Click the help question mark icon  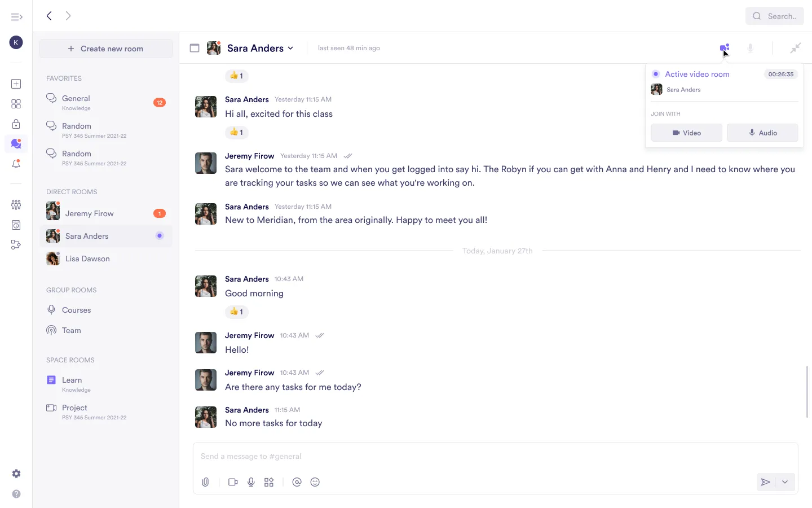16,494
